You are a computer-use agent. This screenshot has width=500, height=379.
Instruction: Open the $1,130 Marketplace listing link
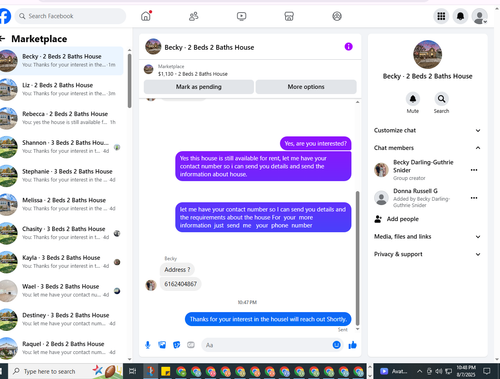point(193,74)
